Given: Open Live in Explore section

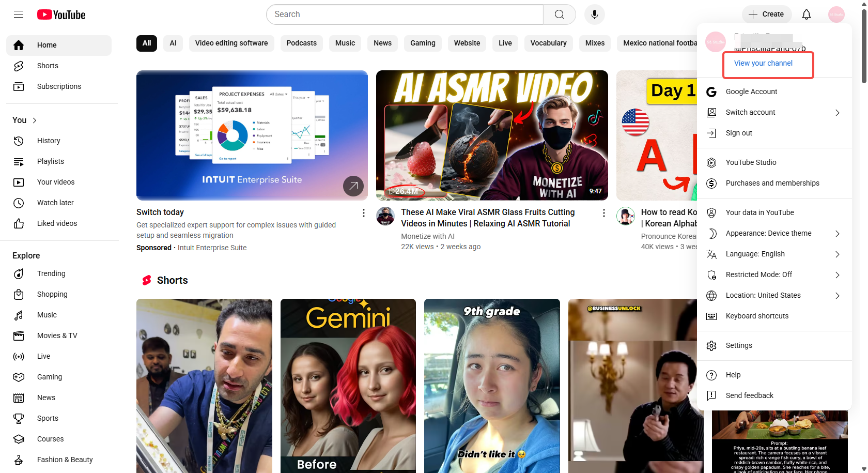Looking at the screenshot, I should click(59, 356).
